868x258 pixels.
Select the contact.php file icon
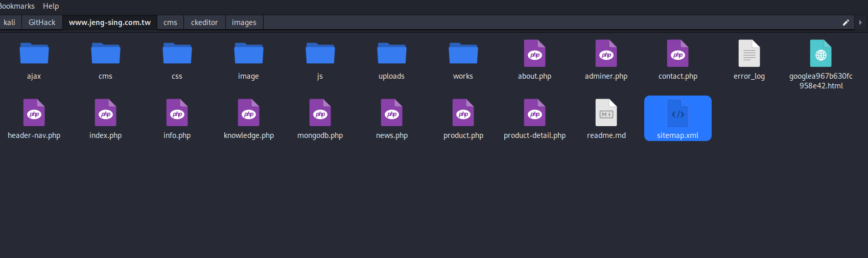[678, 53]
